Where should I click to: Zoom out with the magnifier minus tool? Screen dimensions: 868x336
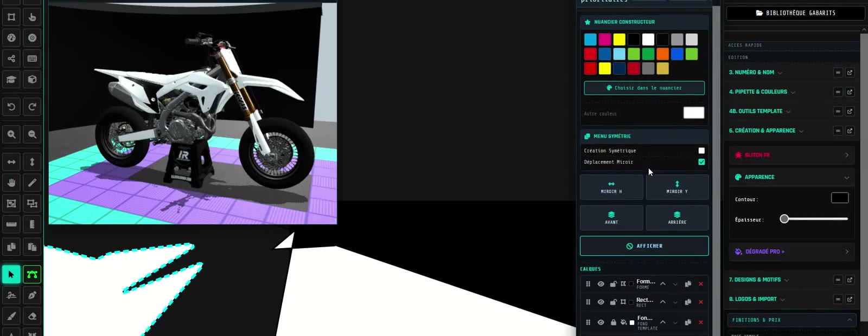[x=32, y=134]
